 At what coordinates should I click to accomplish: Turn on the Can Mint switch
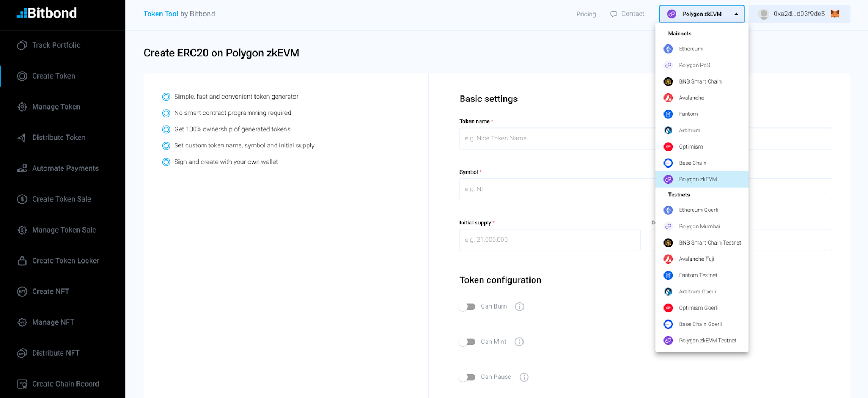467,342
